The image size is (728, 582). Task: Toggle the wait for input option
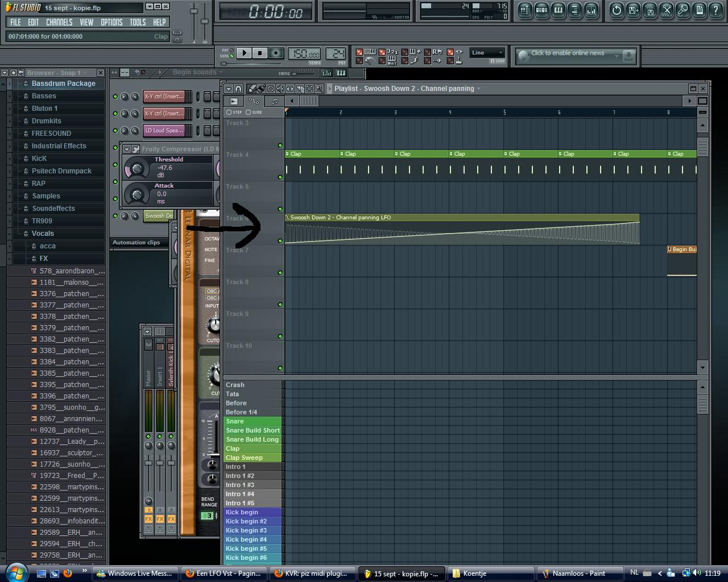tap(382, 60)
